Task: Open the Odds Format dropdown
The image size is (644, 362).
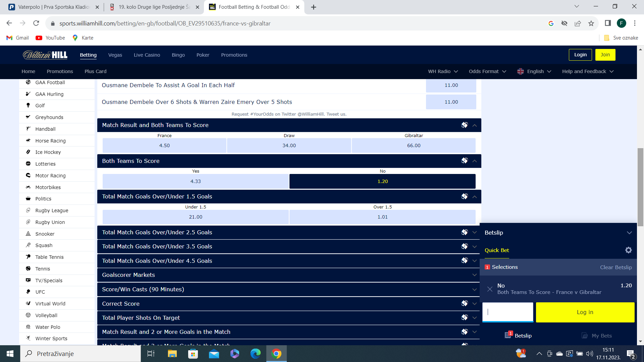Action: coord(487,71)
